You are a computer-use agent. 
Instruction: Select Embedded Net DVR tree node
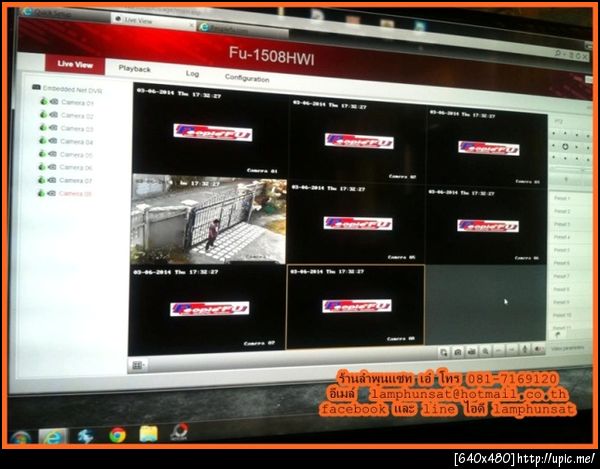(67, 89)
